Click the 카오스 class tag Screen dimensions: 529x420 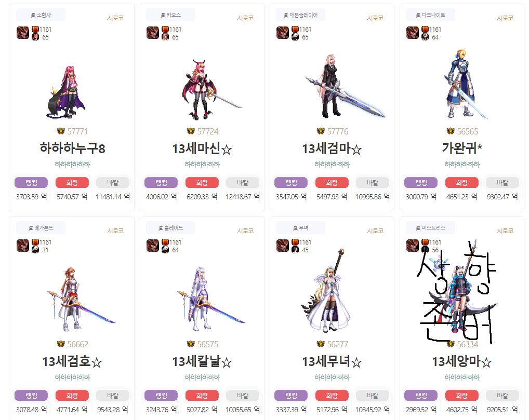171,15
